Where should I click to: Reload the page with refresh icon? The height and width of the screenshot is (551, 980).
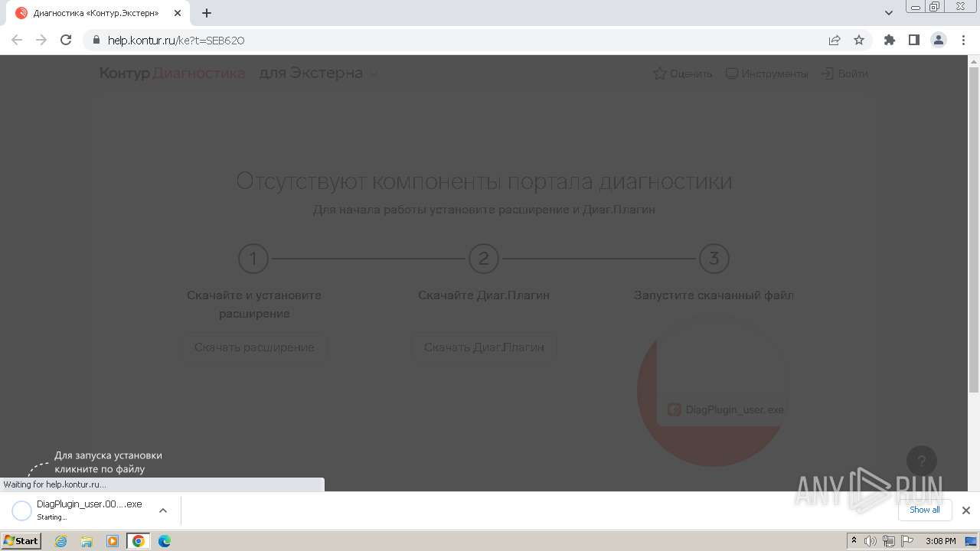(x=66, y=40)
